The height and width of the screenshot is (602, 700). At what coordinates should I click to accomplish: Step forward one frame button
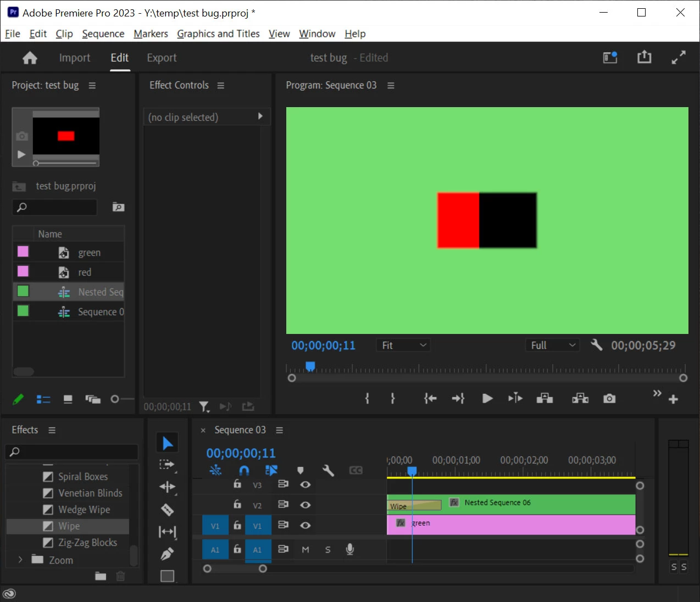click(515, 398)
